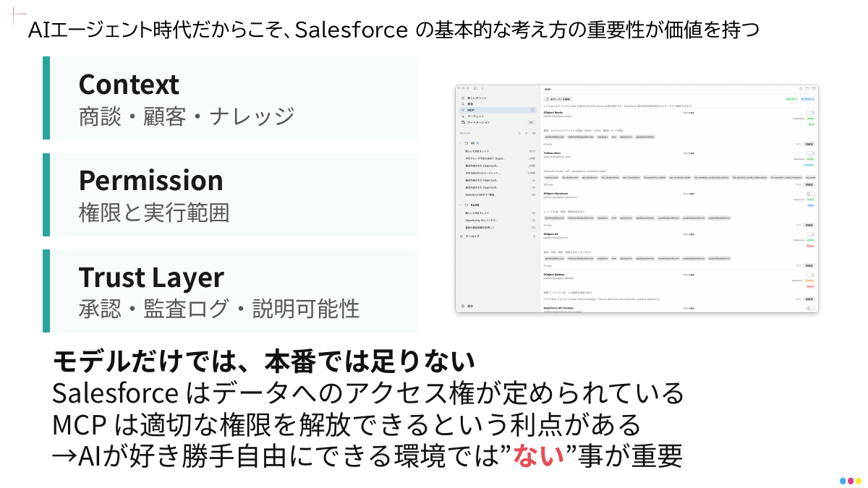The height and width of the screenshot is (488, 868).
Task: Click the Trust Layer slide card heading
Action: click(x=151, y=277)
